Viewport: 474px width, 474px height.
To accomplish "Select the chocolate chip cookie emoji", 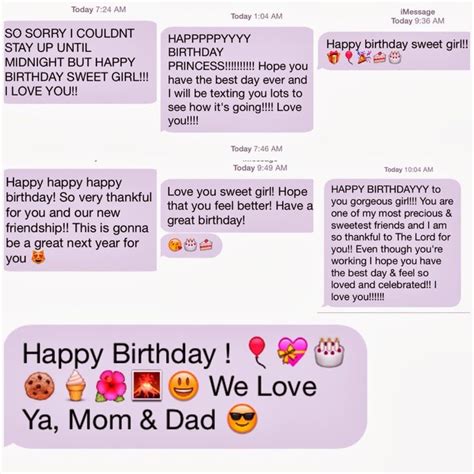I will tap(39, 386).
